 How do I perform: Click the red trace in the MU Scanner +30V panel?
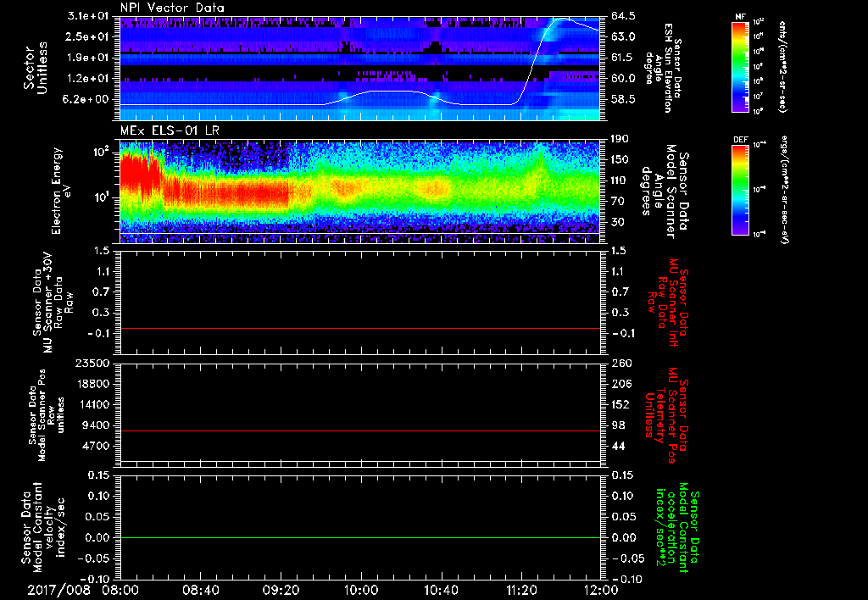point(359,329)
